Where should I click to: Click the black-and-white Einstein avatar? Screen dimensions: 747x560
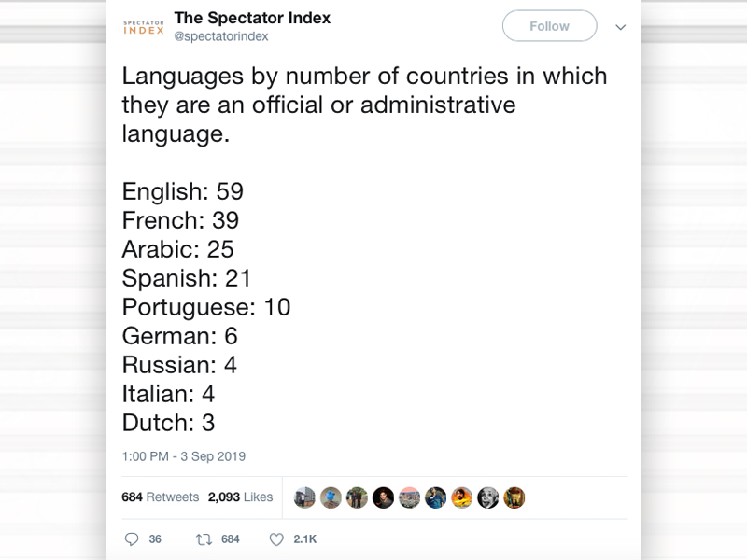click(488, 497)
